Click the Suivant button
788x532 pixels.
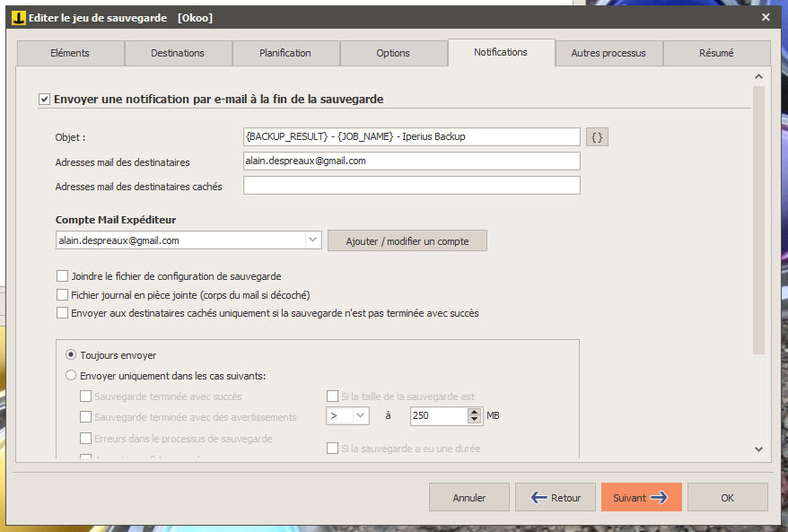[x=641, y=497]
